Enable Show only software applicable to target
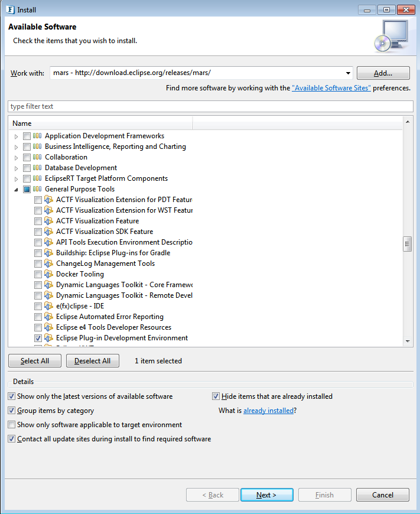420x514 pixels. pyautogui.click(x=11, y=425)
